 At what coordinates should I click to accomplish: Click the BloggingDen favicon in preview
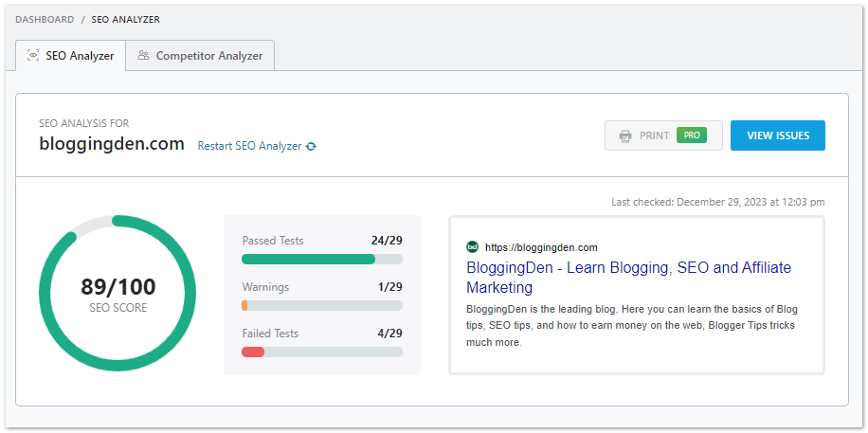tap(472, 247)
